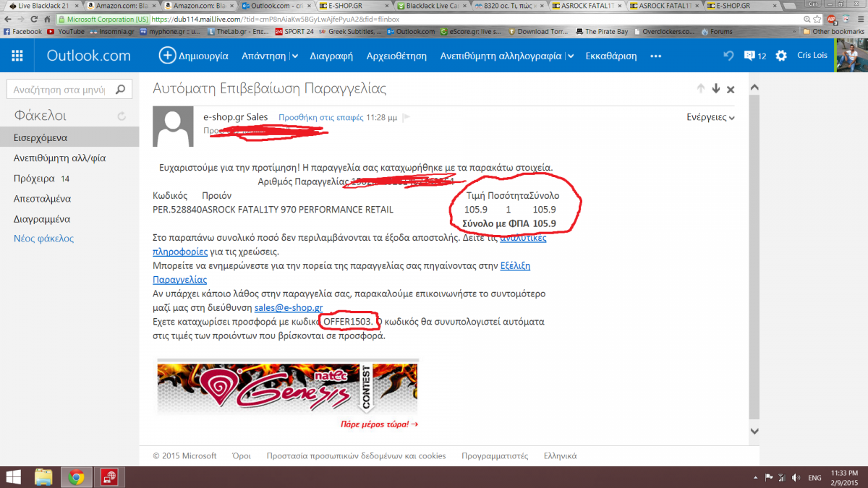
Task: Open Προστασία προσωπικών δεδομένων και cookies link
Action: tap(356, 456)
